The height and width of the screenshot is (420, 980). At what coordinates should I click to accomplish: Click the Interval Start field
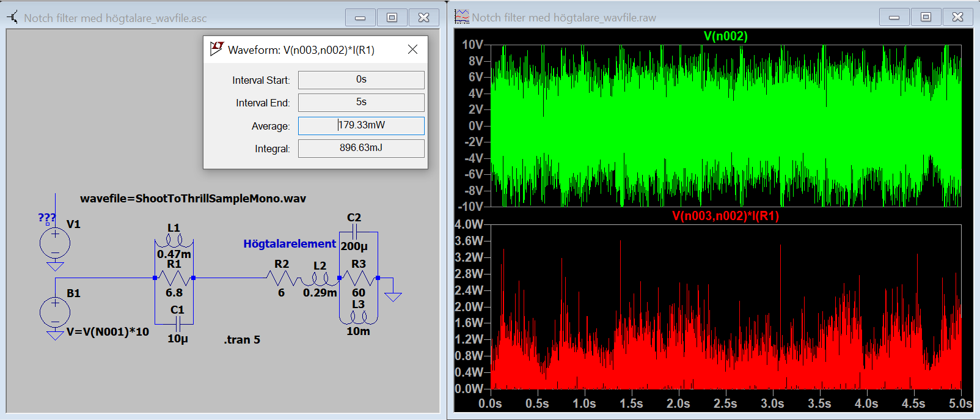[361, 79]
